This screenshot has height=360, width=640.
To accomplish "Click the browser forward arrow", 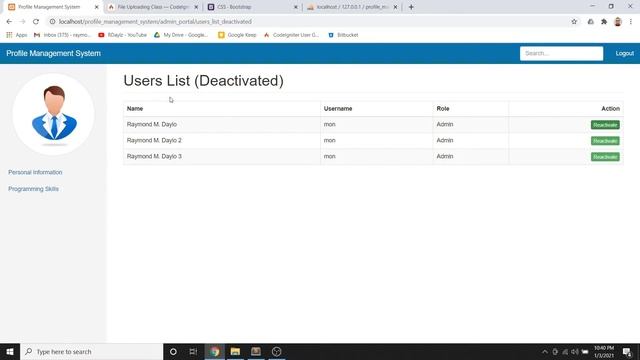I will point(22,22).
